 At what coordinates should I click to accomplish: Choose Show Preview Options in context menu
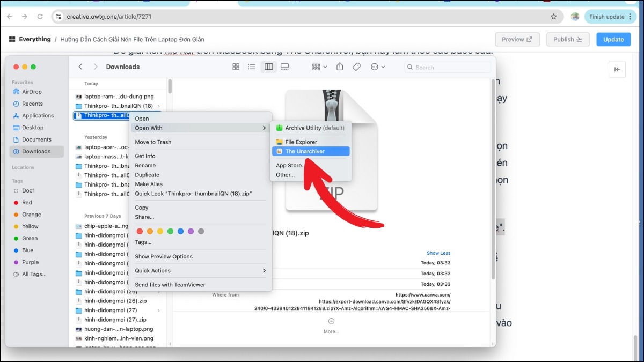201,256
